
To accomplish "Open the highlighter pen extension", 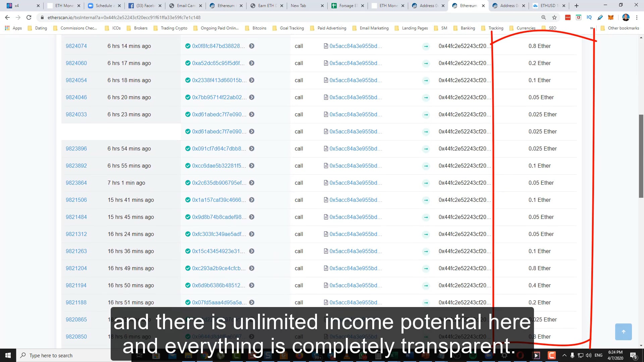I will click(600, 17).
